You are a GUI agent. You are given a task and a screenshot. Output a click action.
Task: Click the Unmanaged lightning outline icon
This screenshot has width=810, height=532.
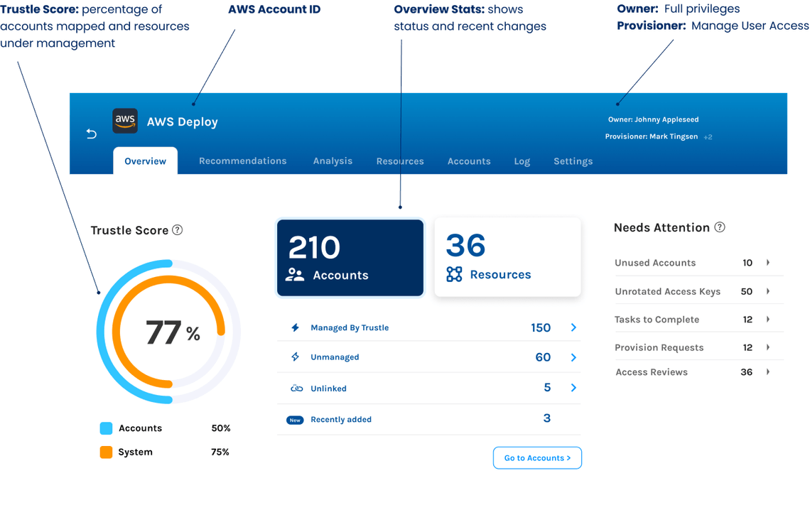click(x=295, y=357)
